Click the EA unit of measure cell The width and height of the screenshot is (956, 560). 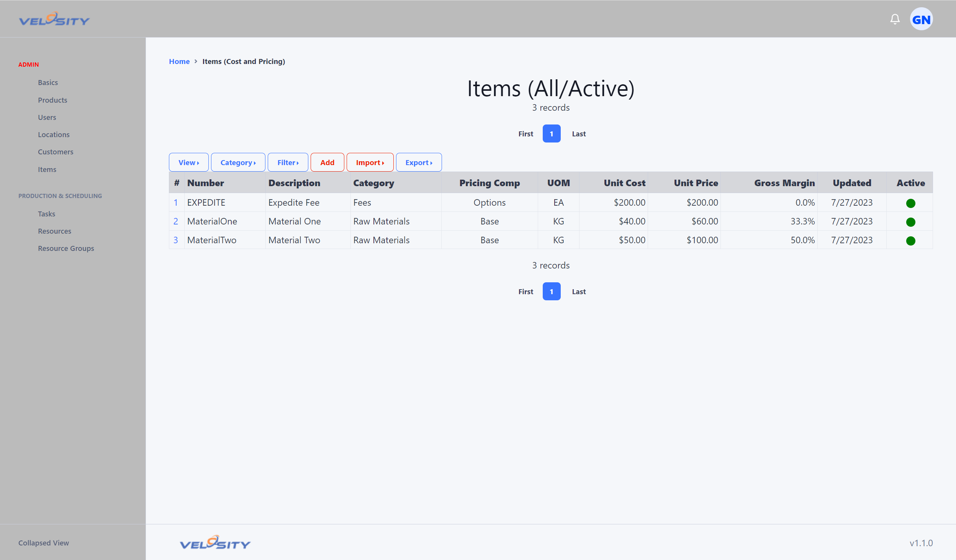click(x=558, y=203)
